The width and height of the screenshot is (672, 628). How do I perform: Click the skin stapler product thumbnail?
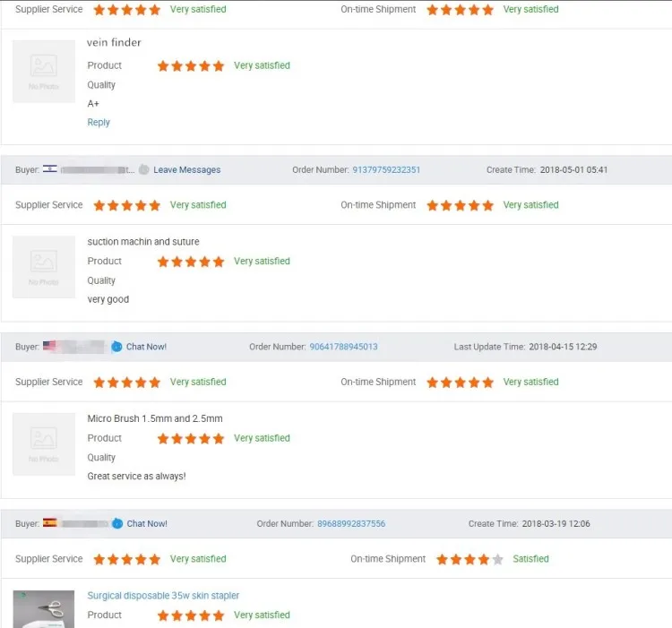pos(44,609)
